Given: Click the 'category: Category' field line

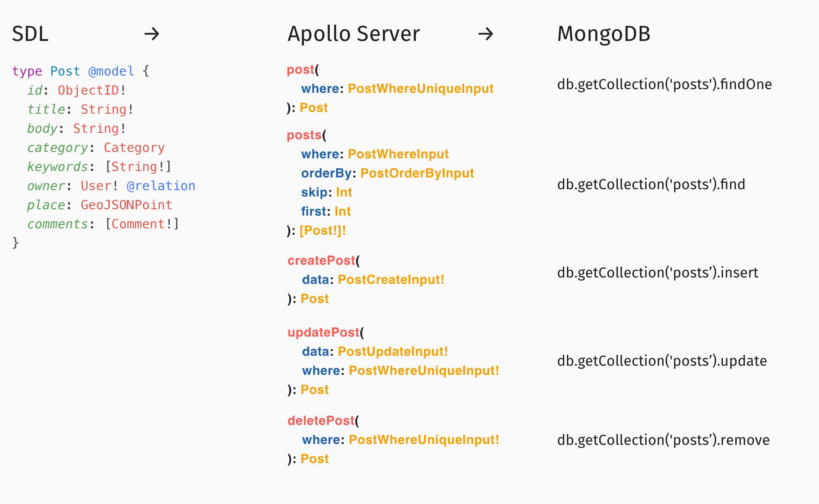Looking at the screenshot, I should tap(96, 148).
